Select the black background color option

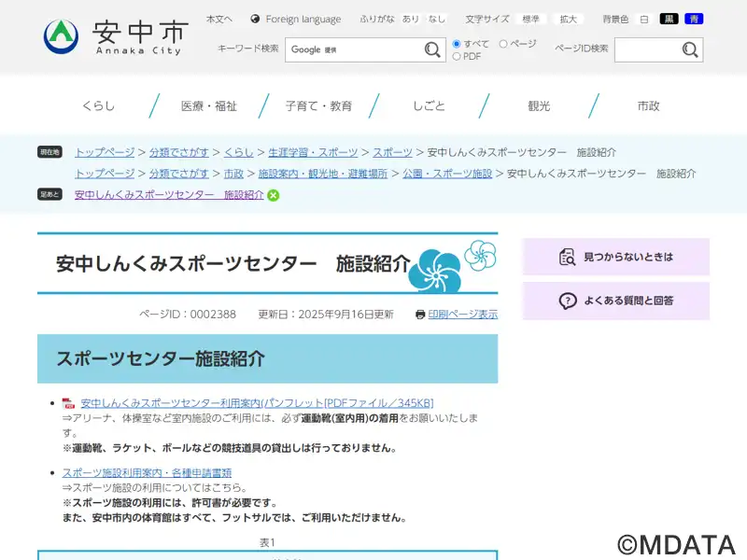[669, 19]
